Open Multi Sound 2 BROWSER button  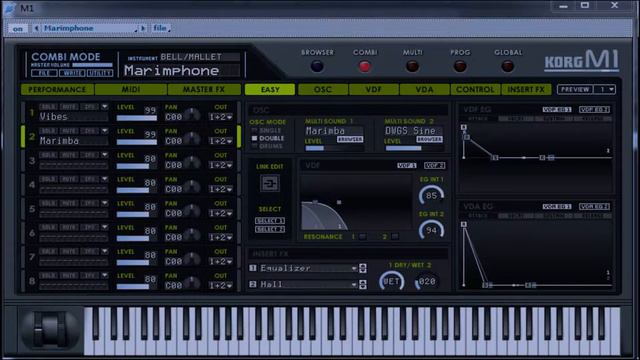[x=429, y=140]
